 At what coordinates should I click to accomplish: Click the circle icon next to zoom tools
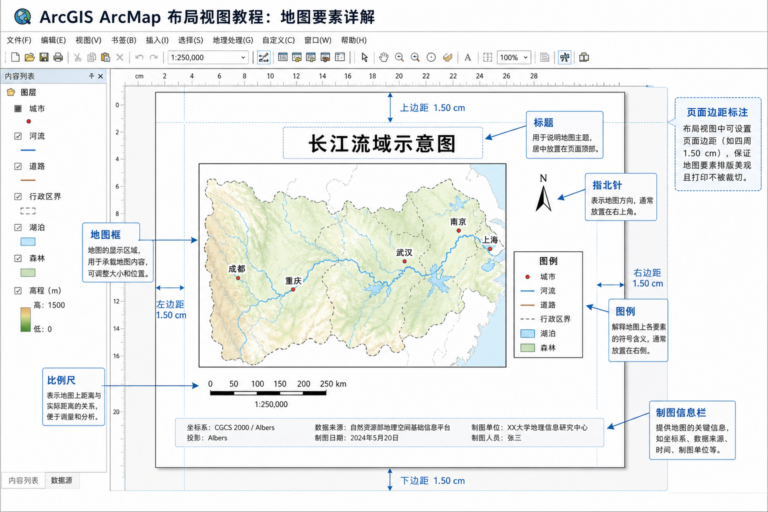click(x=431, y=57)
